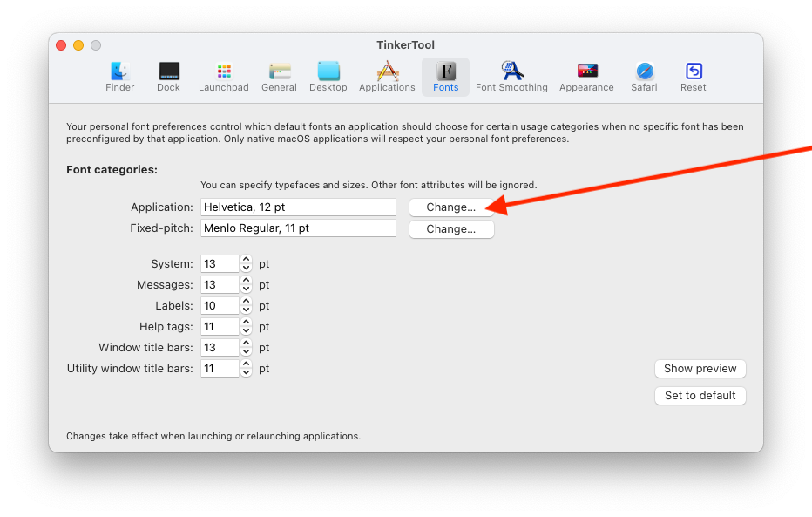Screen dimensions: 812x517
Task: Decrease Utility window title bars stepper
Action: pos(246,373)
